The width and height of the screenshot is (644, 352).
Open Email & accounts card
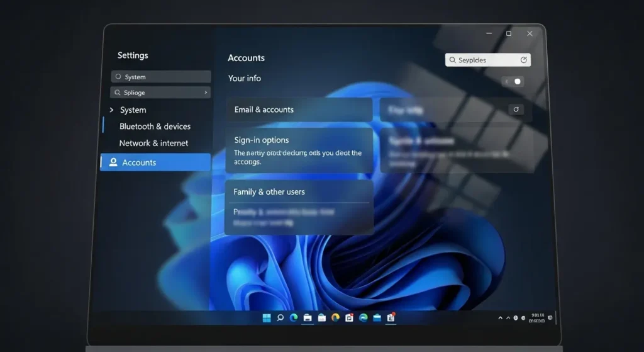(x=299, y=110)
